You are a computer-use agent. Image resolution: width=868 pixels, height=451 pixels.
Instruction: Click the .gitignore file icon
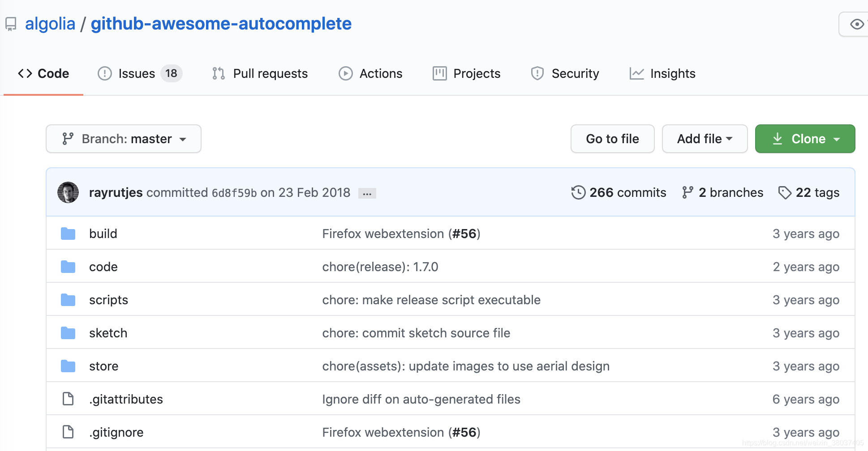pyautogui.click(x=68, y=432)
